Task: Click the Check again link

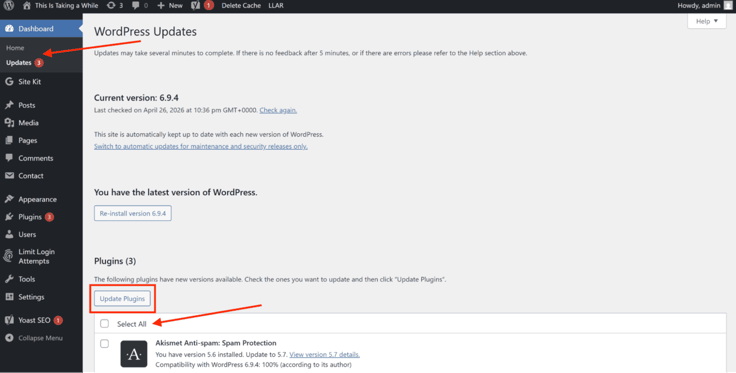Action: click(x=278, y=110)
